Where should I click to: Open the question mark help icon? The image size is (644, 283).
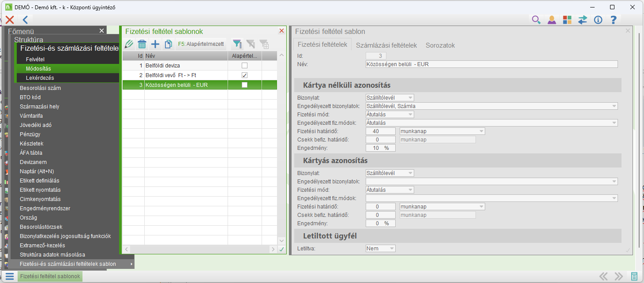613,20
